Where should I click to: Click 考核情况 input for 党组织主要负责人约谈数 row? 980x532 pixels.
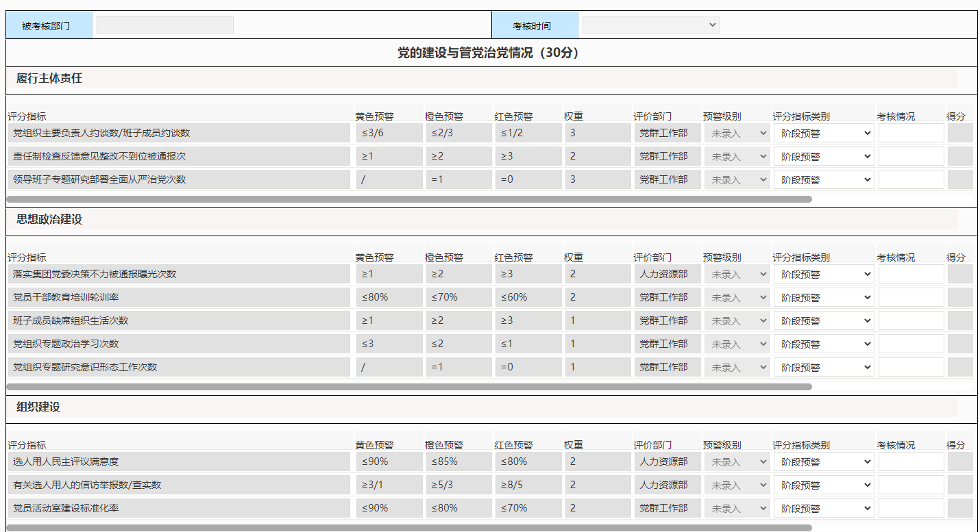(911, 134)
